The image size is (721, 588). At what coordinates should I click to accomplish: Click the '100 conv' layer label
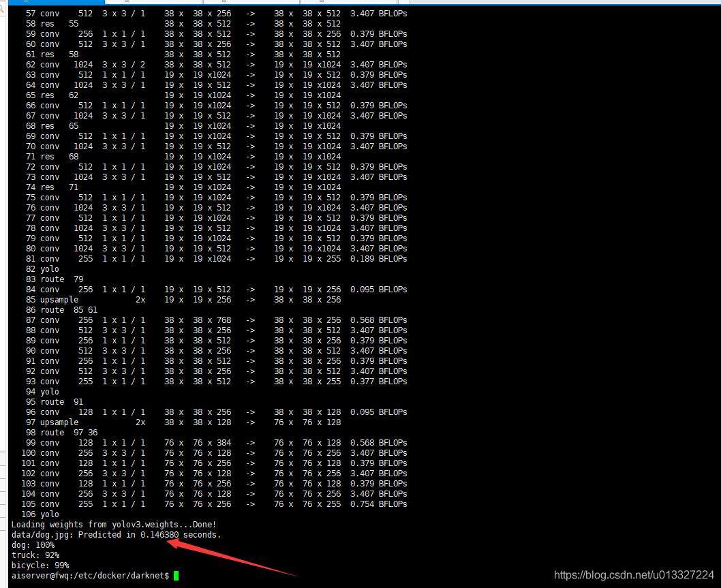pyautogui.click(x=40, y=453)
